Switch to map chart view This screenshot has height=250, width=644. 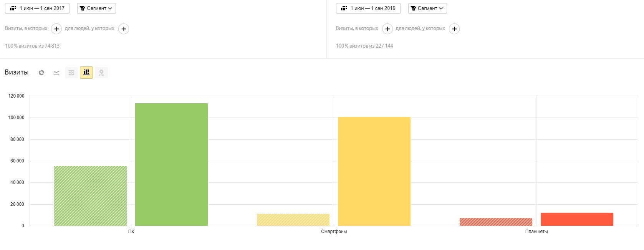pos(101,73)
